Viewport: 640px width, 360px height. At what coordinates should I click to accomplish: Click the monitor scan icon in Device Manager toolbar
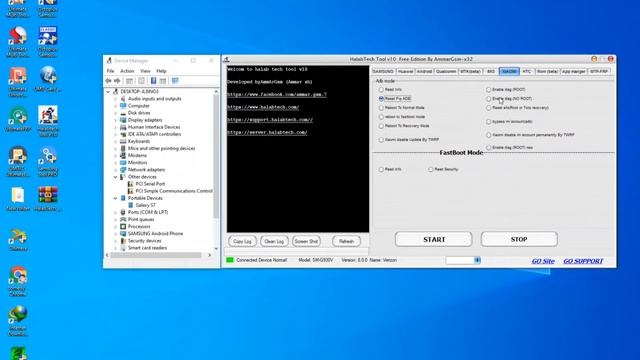pyautogui.click(x=175, y=81)
